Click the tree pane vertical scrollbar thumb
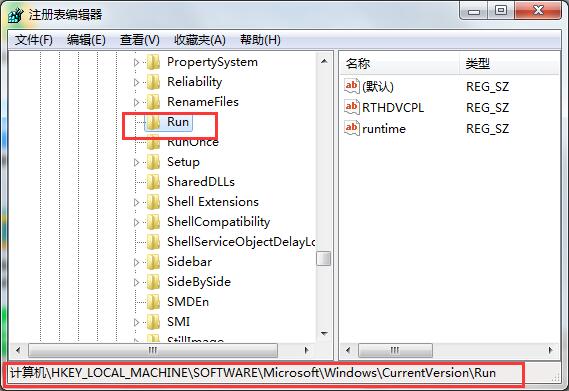 pos(324,259)
